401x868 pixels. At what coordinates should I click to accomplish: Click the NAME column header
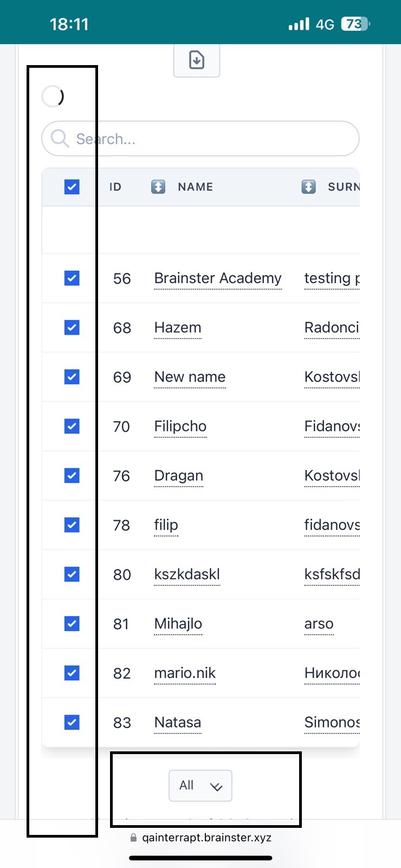coord(195,187)
